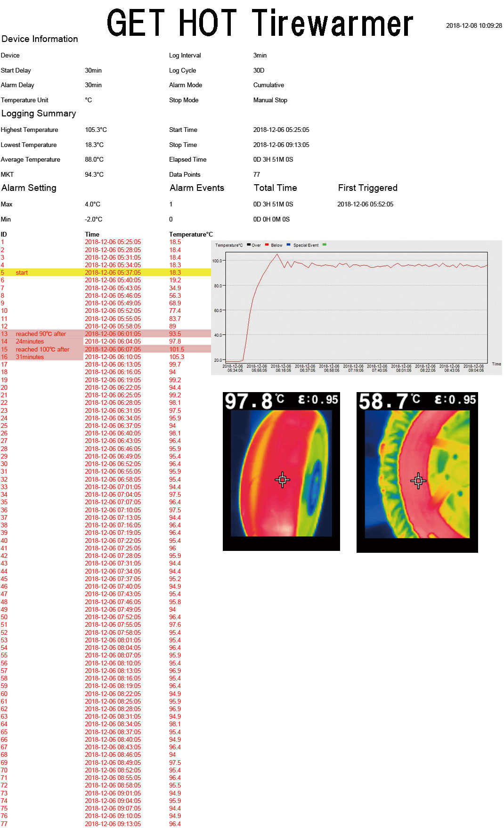Select the last log time 2018-12-06 09:13:05 in row 77
504x828 pixels.
click(x=113, y=824)
